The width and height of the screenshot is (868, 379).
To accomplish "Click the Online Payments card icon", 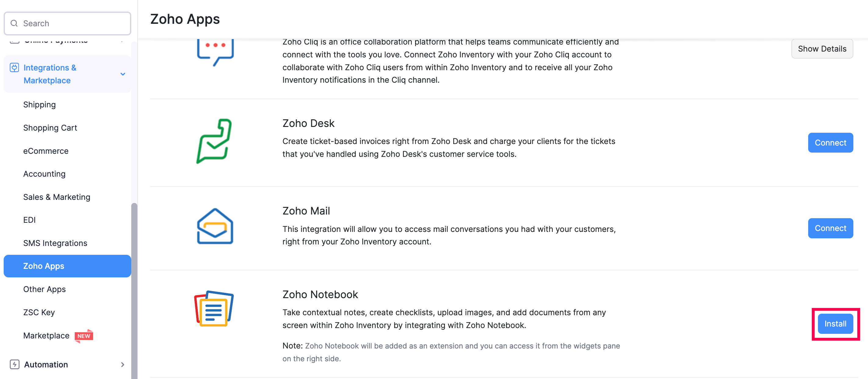I will 14,42.
